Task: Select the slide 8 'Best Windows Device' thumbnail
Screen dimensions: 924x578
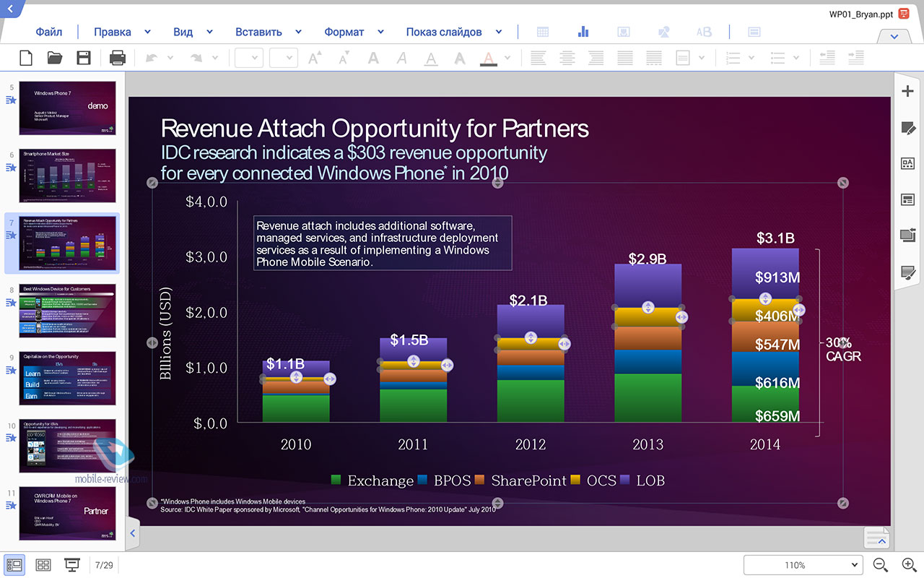Action: pos(67,311)
